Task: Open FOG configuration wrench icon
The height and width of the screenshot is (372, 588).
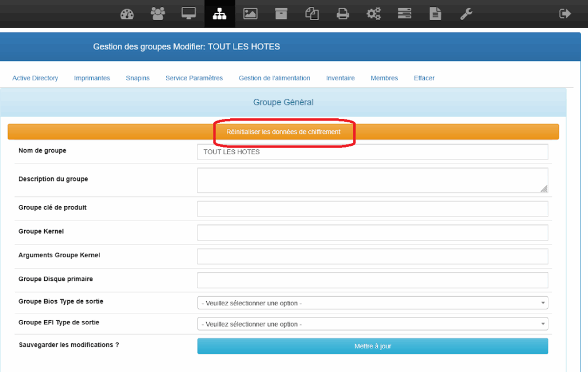Action: (x=466, y=14)
